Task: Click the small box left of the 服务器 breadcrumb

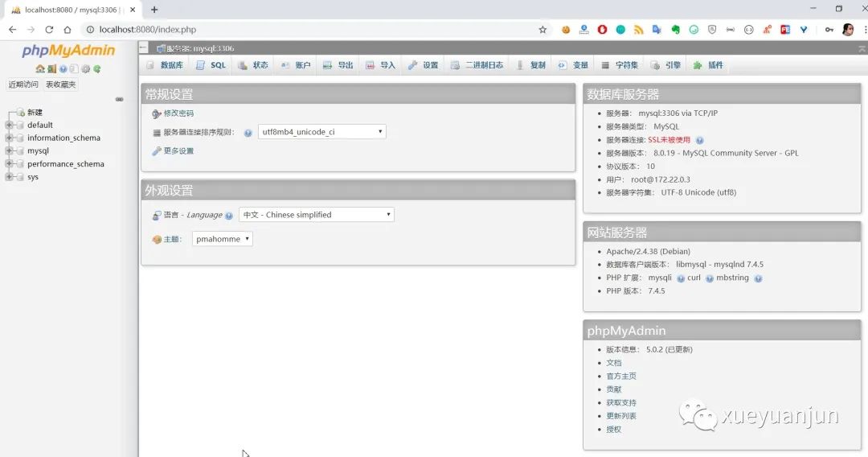Action: (143, 48)
